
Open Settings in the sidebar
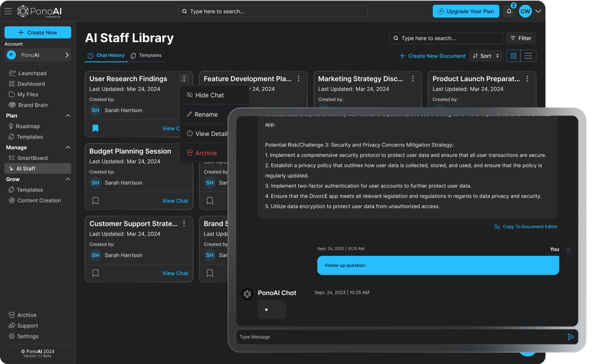point(24,336)
